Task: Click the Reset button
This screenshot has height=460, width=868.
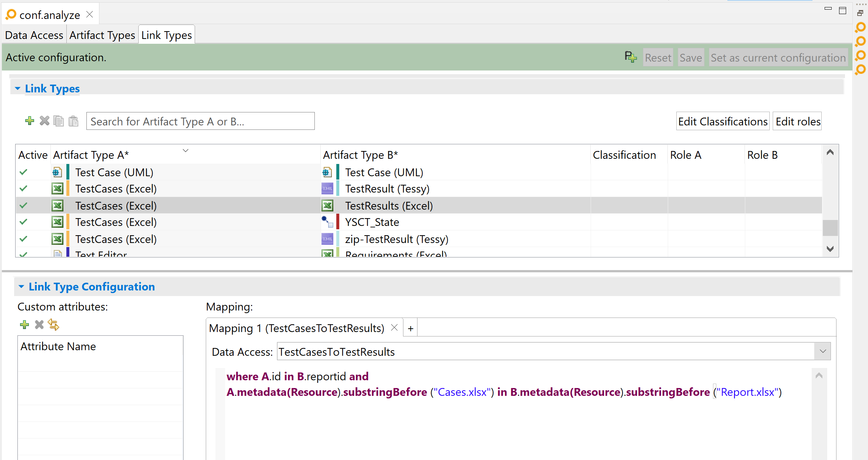Action: pos(658,57)
